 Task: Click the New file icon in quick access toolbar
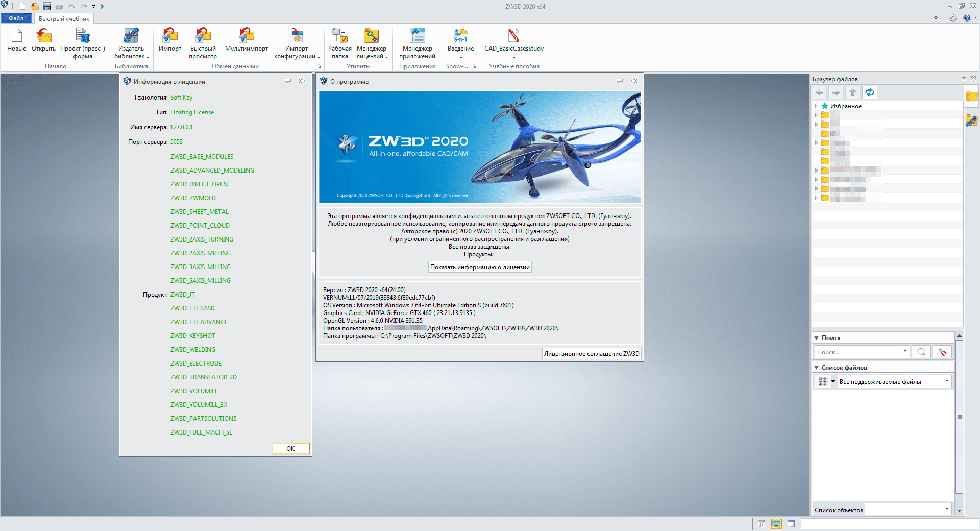click(22, 6)
